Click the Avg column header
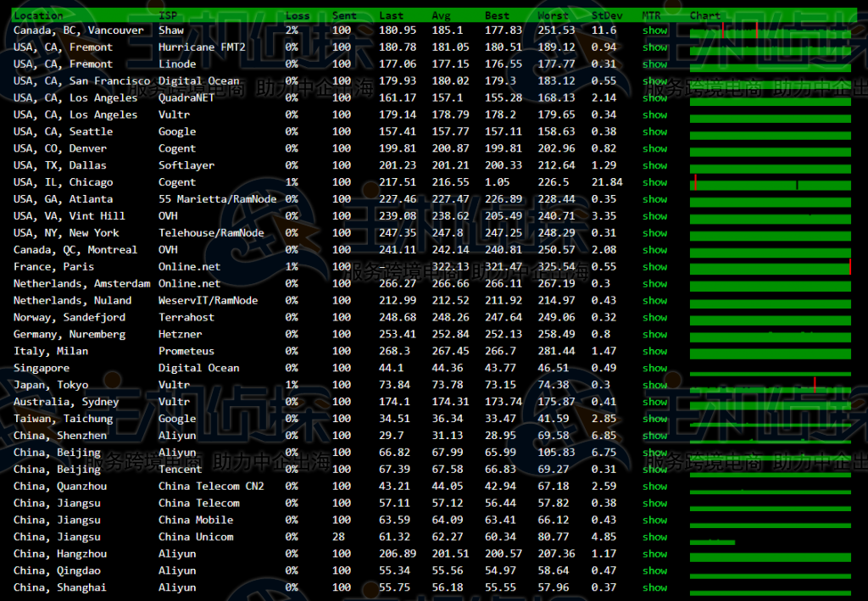The width and height of the screenshot is (868, 601). point(441,15)
